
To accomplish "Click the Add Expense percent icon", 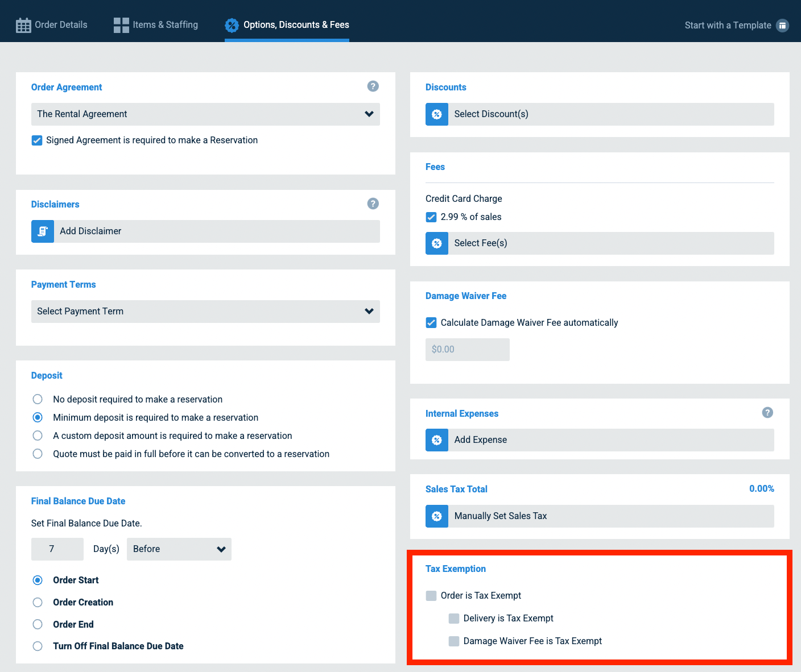I will pos(437,440).
